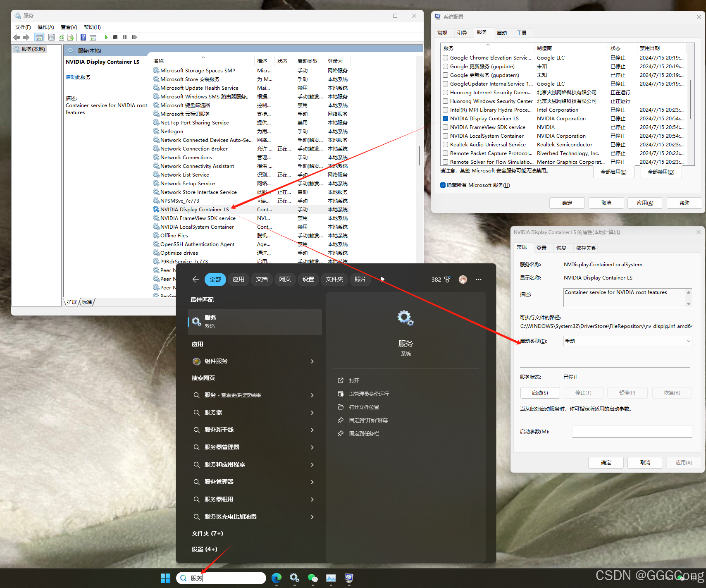
Task: Open Properties via Services toolbar icon
Action: coord(51,37)
